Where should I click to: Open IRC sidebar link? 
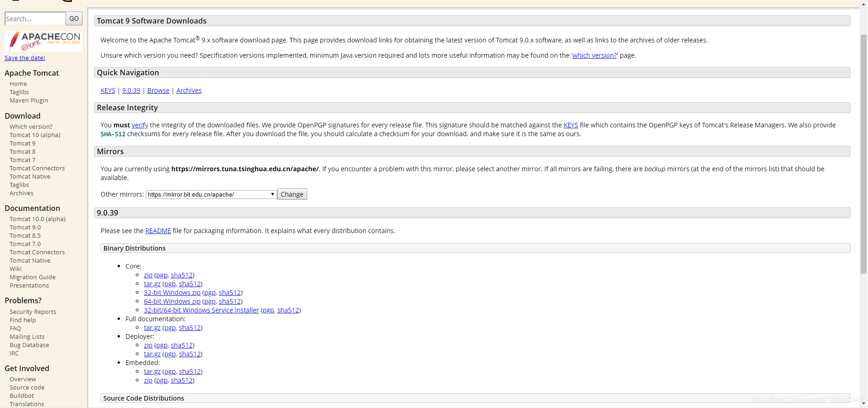click(14, 354)
